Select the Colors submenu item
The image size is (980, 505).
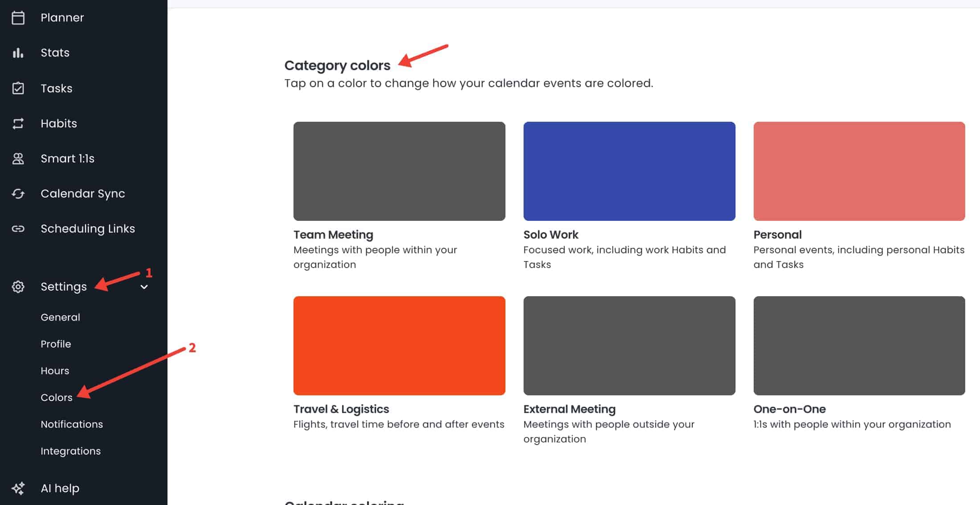57,397
